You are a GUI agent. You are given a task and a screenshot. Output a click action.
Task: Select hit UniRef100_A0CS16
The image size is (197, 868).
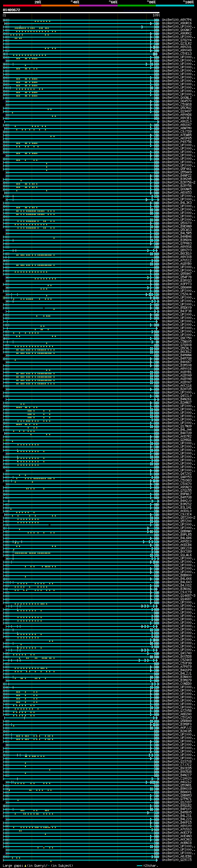pyautogui.click(x=177, y=386)
